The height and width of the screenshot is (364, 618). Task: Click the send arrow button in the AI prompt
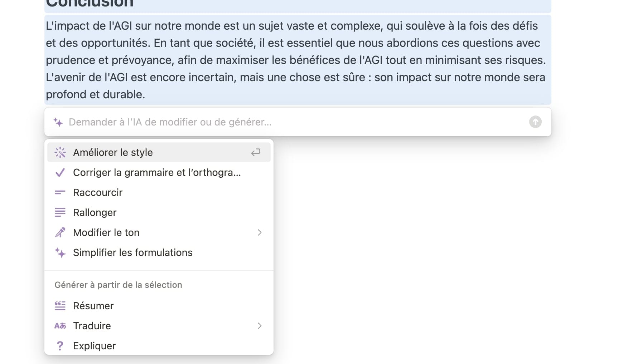535,122
